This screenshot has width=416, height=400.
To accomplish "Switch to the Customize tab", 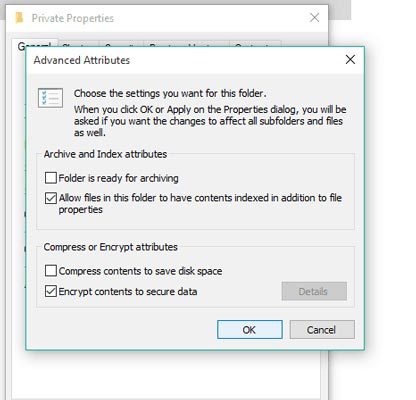I will [x=255, y=44].
